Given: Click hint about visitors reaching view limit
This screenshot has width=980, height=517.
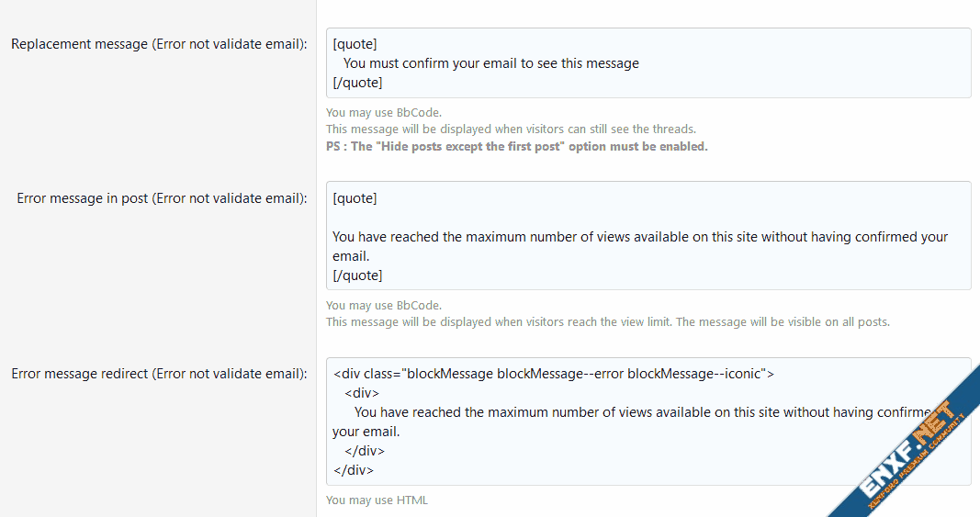Looking at the screenshot, I should (607, 321).
